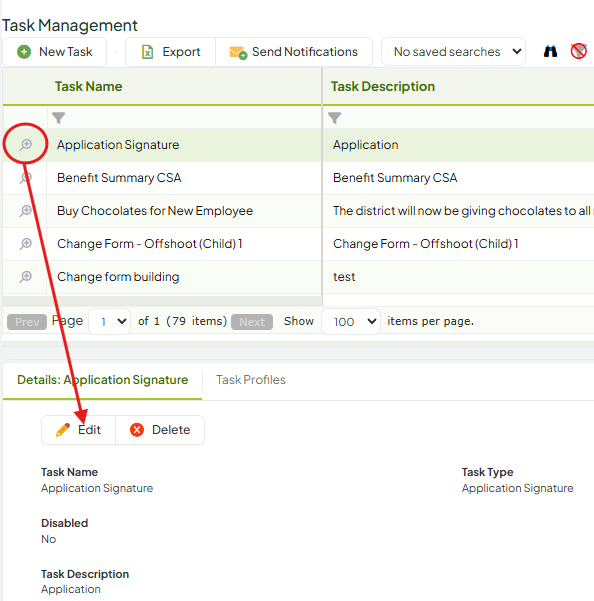Image resolution: width=594 pixels, height=601 pixels.
Task: Click the '(79 items)' pager count text
Action: coord(197,321)
